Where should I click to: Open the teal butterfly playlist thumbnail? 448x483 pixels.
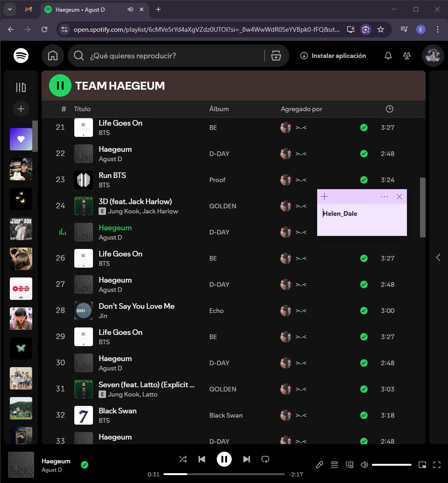(21, 348)
